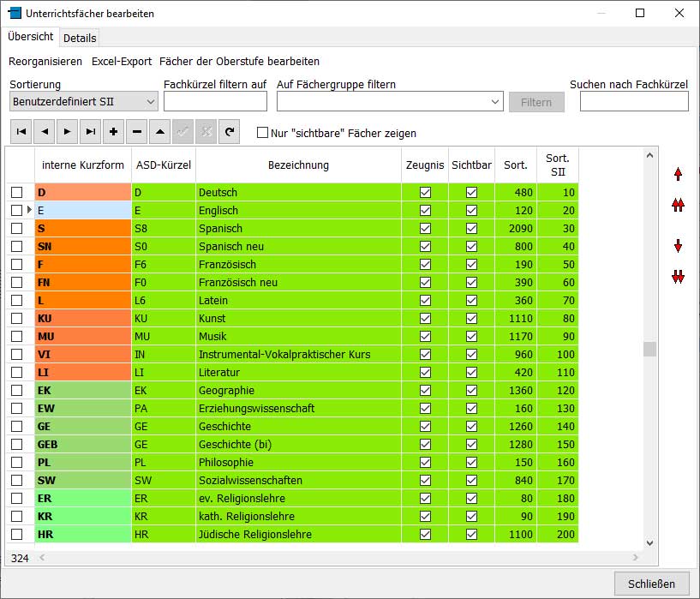Open the Sortierung dropdown

point(83,102)
